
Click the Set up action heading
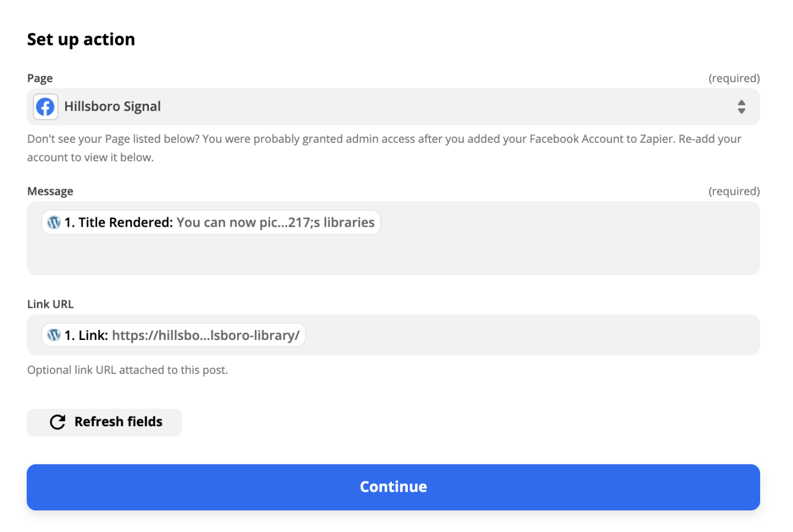81,40
